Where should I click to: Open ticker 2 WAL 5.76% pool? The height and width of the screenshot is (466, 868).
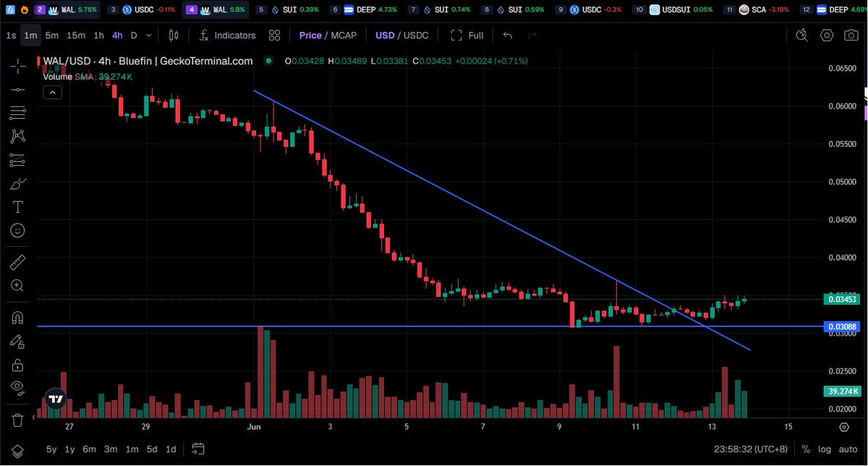(x=65, y=10)
